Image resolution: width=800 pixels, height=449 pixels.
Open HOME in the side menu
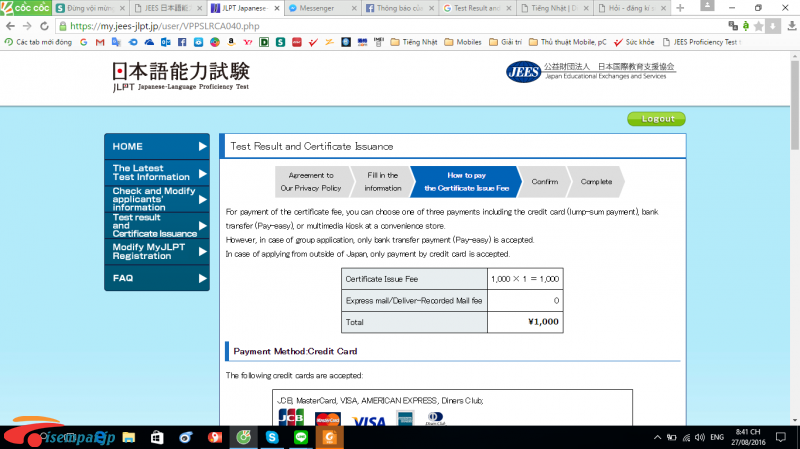click(x=157, y=146)
